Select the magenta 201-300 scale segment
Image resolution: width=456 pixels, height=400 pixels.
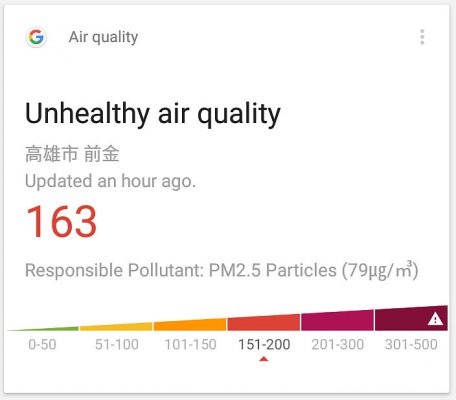337,320
